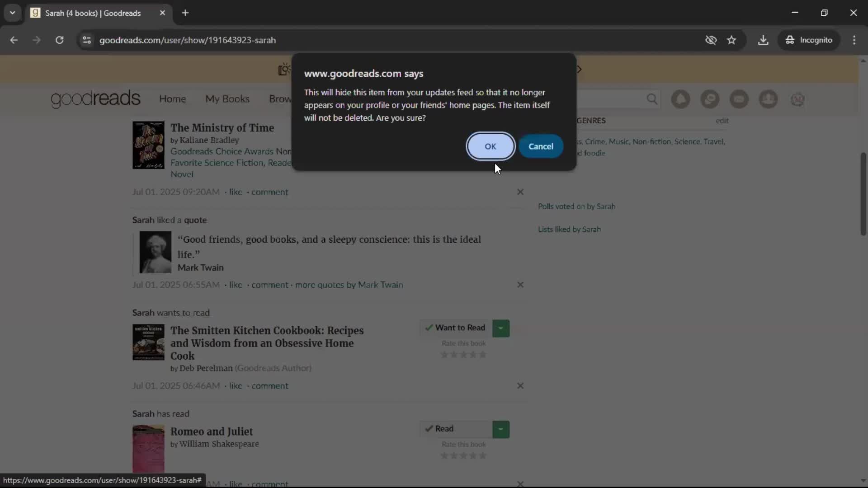Open William Shakespeare author link
Screen dimensions: 868x488
[219, 444]
